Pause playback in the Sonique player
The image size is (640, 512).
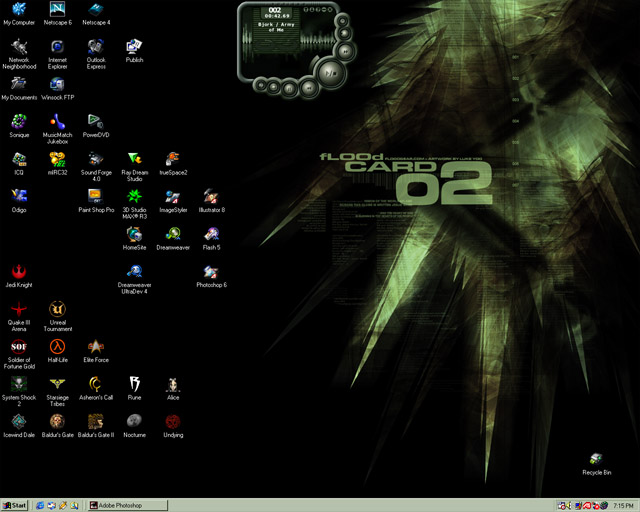pos(289,88)
